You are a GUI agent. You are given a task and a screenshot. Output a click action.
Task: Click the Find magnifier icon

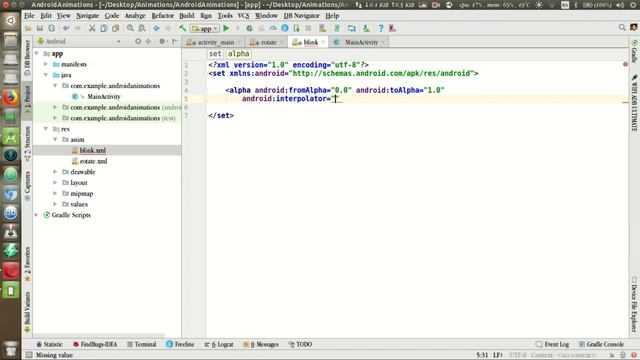[x=130, y=28]
